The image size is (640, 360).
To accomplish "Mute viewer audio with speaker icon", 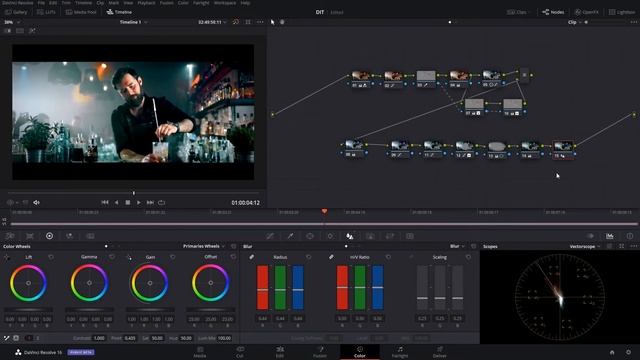I will coord(37,202).
